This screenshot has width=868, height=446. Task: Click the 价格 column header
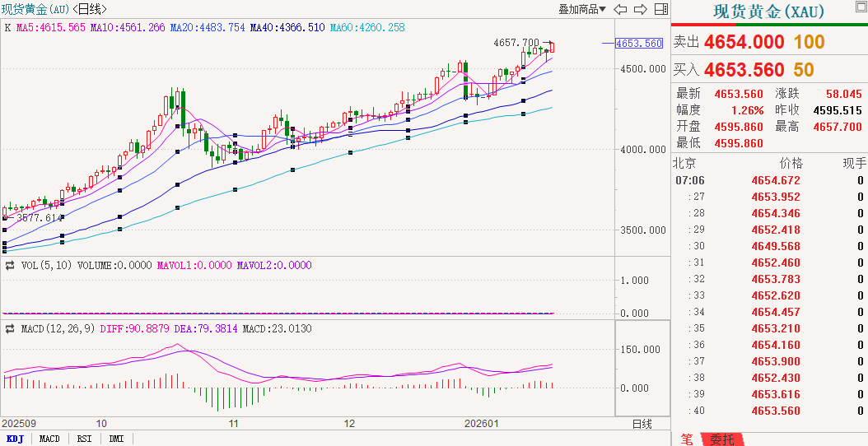(x=791, y=163)
